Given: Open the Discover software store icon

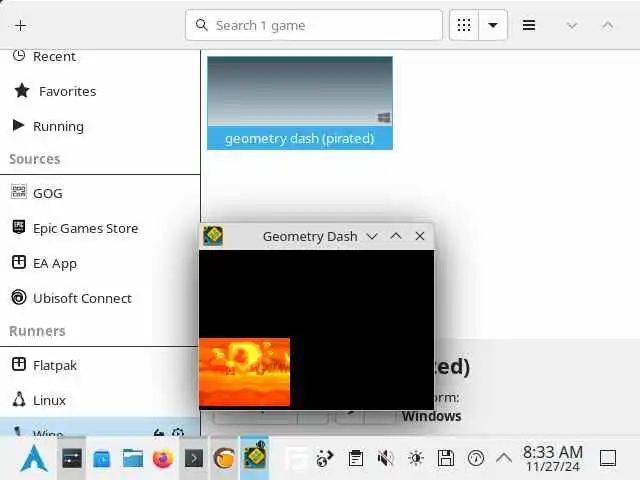Looking at the screenshot, I should [102, 459].
